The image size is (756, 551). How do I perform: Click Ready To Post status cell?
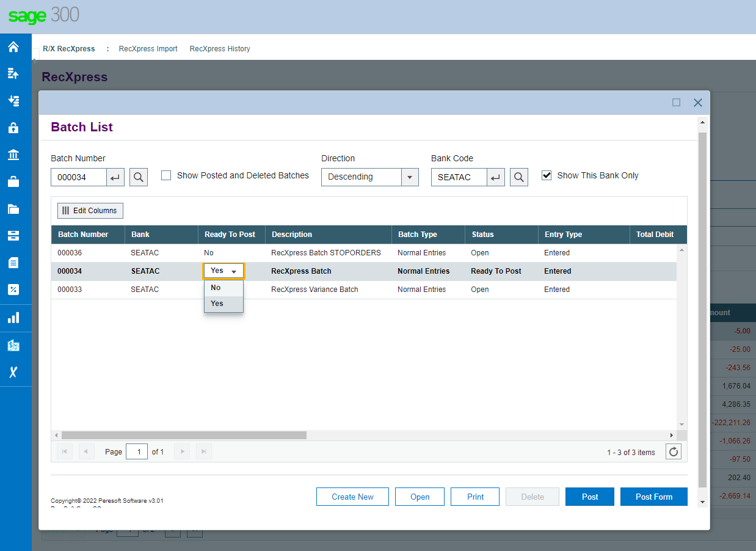pos(496,271)
